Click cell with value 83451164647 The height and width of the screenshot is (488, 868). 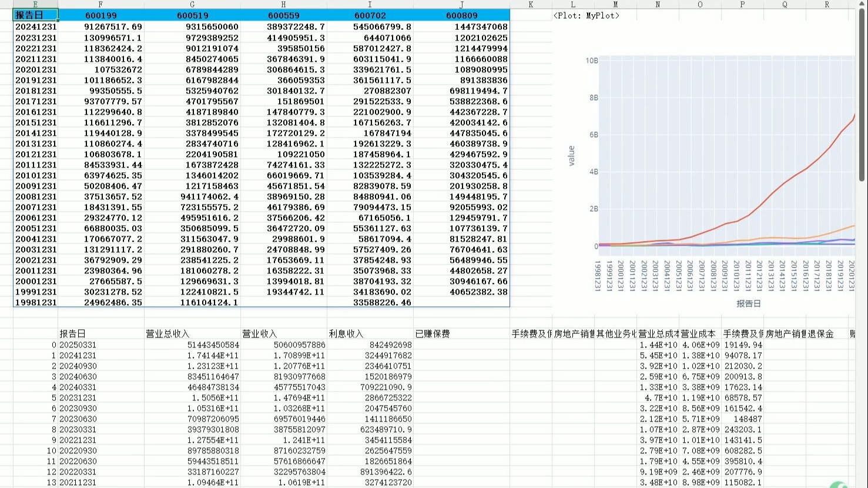coord(192,376)
